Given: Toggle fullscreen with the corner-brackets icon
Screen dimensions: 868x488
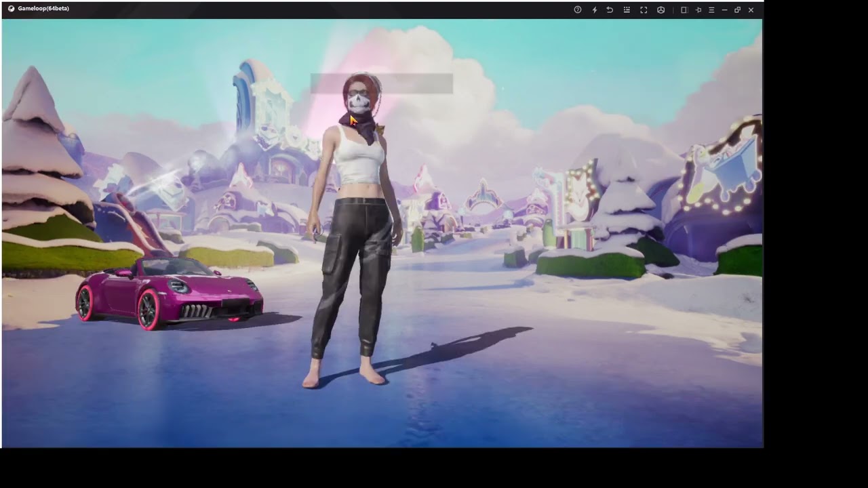Looking at the screenshot, I should [644, 10].
